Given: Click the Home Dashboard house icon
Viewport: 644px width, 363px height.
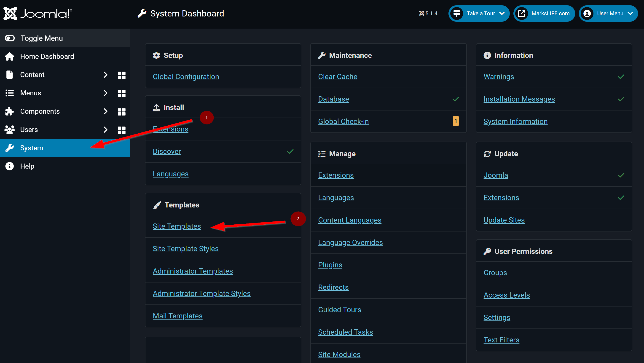Looking at the screenshot, I should [10, 56].
